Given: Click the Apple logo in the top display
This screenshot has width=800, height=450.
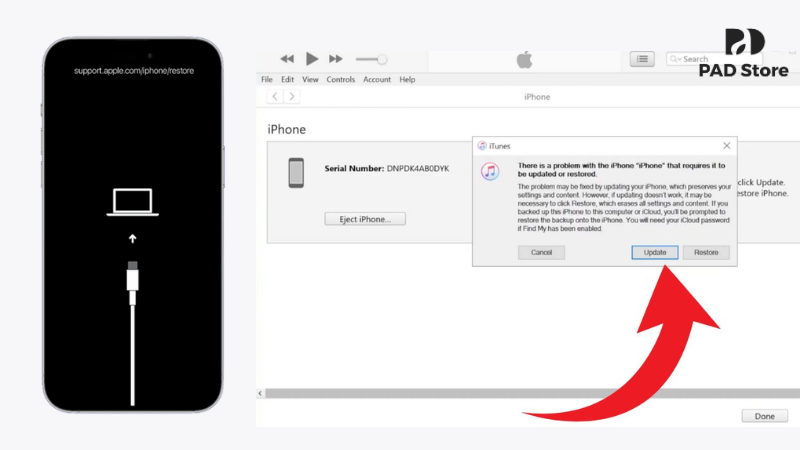Looking at the screenshot, I should (x=524, y=60).
